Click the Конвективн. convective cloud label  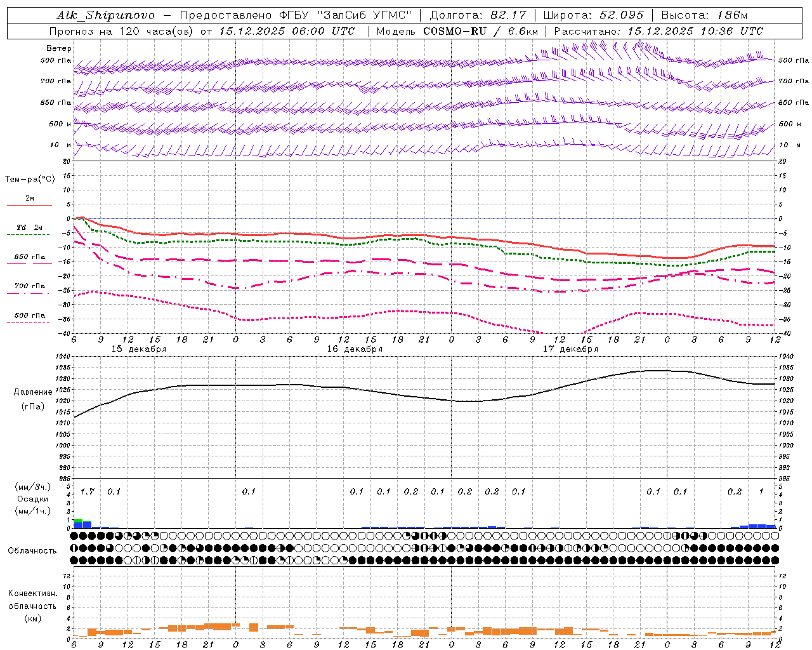32,594
